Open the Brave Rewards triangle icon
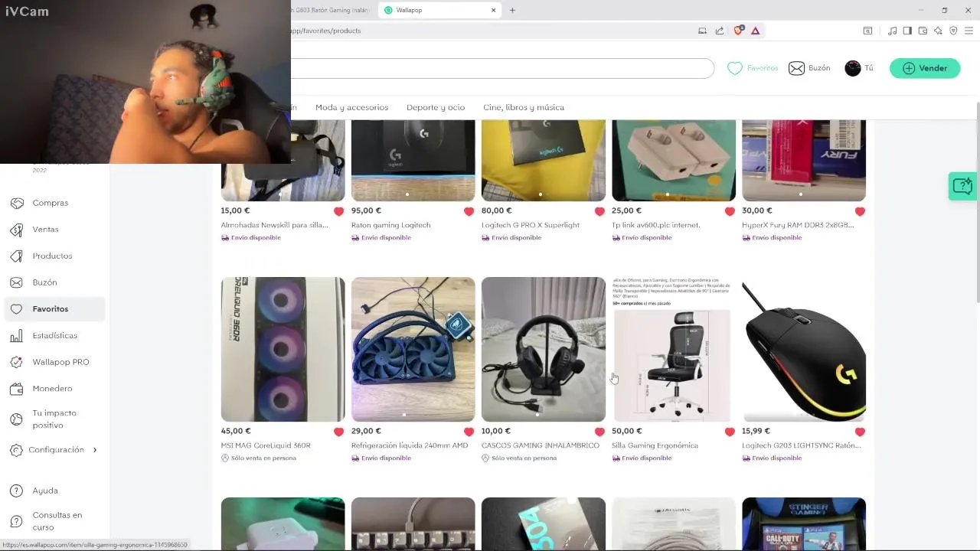Viewport: 980px width, 551px height. [x=756, y=31]
